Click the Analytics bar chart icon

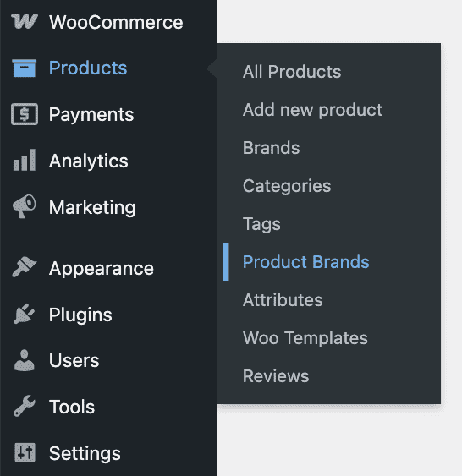(25, 160)
